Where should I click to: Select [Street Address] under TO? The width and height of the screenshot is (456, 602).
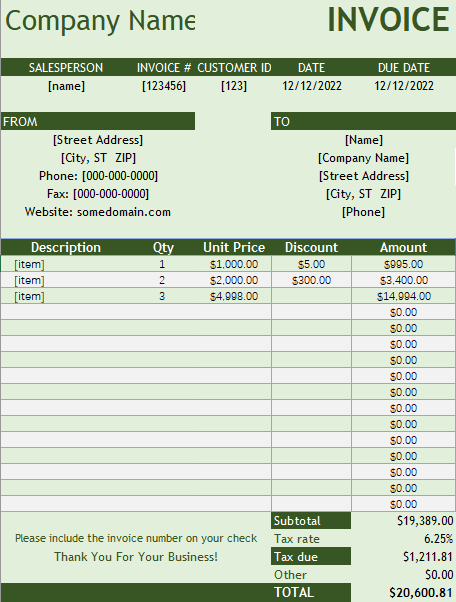click(364, 176)
